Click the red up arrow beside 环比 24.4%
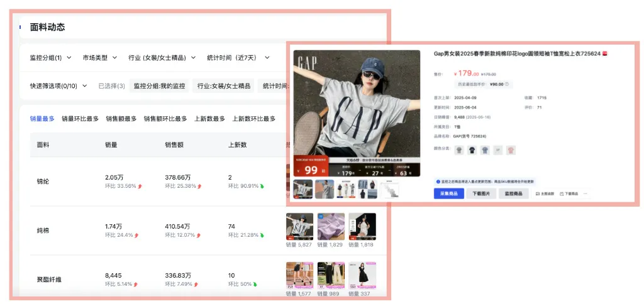 pos(136,235)
